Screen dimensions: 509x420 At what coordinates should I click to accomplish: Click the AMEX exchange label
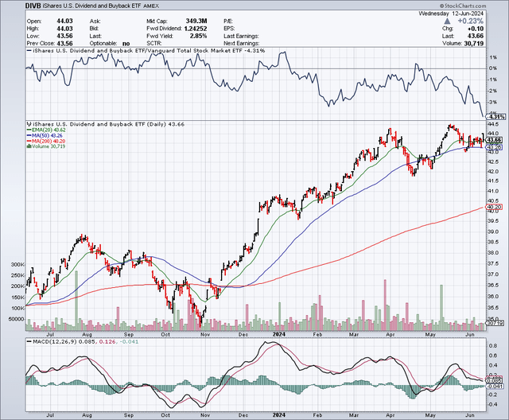pos(151,6)
